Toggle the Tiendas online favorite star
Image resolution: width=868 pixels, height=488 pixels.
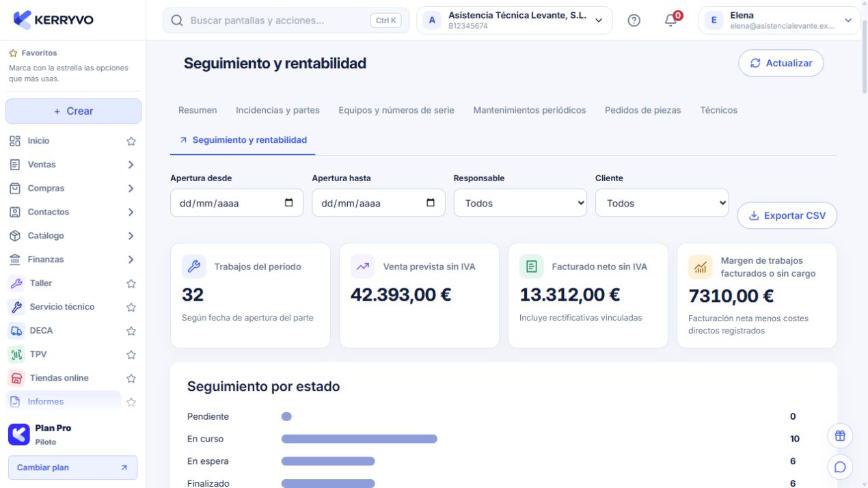coord(131,379)
